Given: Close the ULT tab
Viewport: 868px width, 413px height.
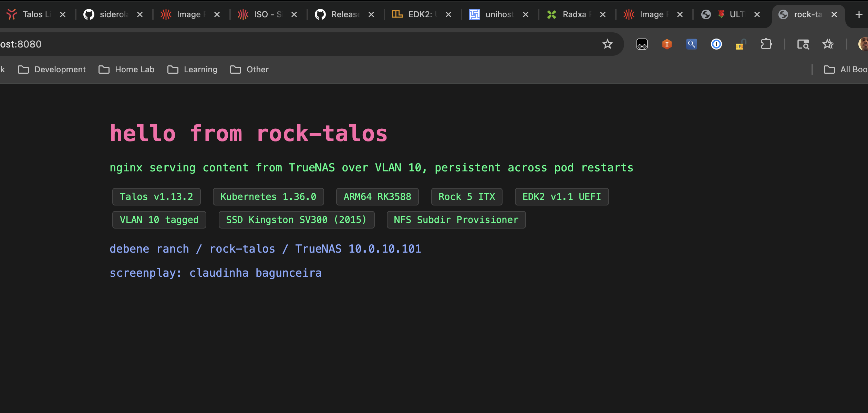Looking at the screenshot, I should 757,14.
